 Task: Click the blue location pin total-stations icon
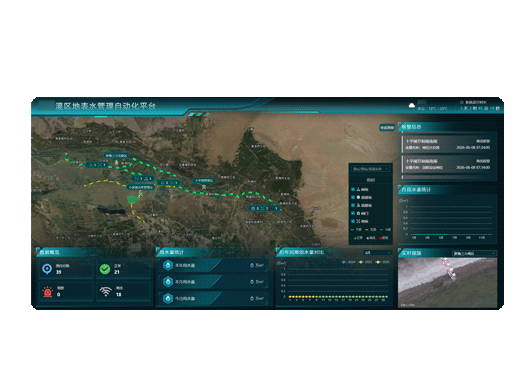(x=47, y=269)
